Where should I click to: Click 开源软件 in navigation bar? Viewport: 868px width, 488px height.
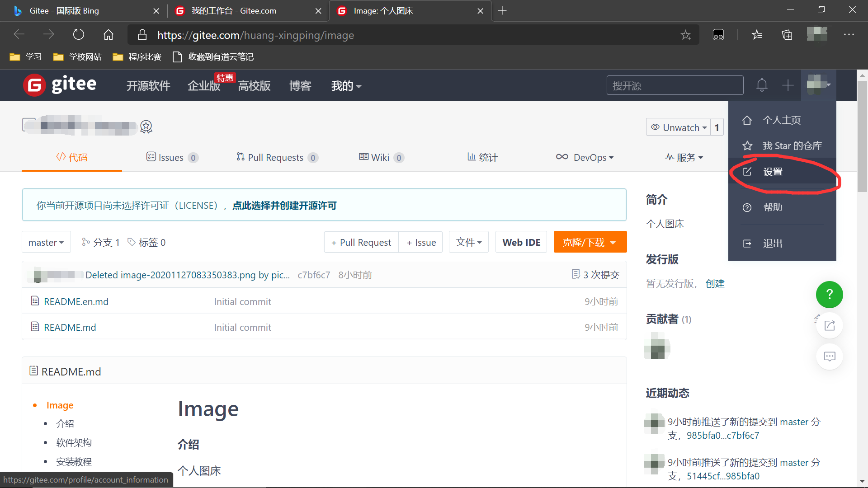click(148, 86)
